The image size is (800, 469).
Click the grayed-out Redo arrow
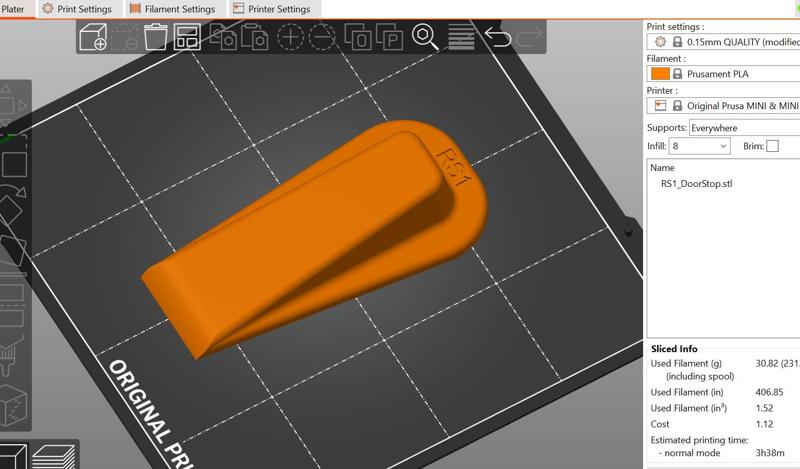pos(529,37)
